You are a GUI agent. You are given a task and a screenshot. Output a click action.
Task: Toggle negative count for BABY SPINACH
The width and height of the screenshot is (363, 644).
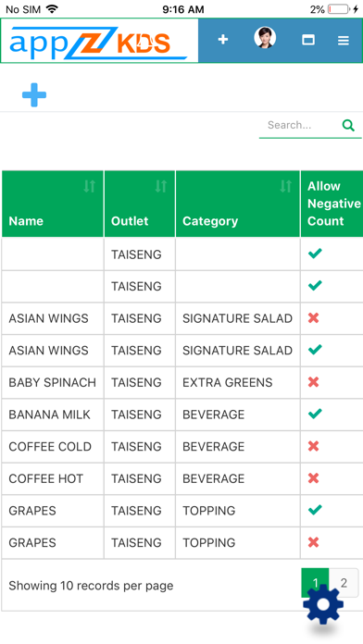[x=313, y=382]
